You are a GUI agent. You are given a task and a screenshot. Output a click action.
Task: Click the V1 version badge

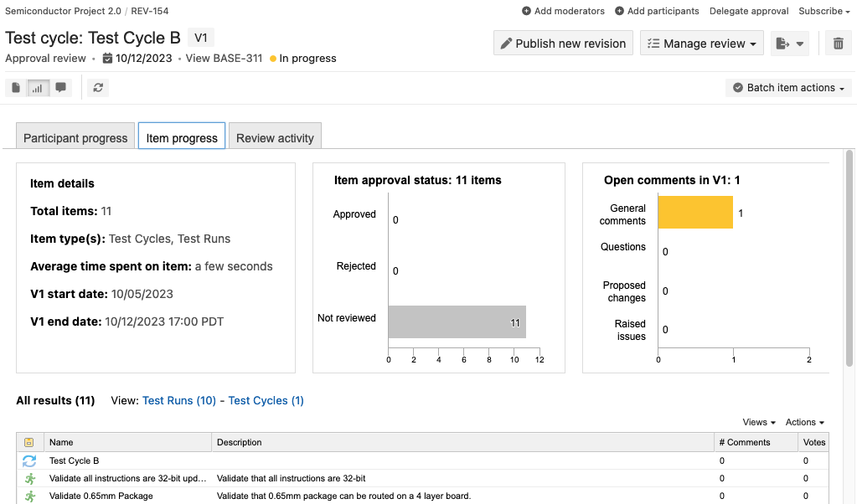coord(200,38)
